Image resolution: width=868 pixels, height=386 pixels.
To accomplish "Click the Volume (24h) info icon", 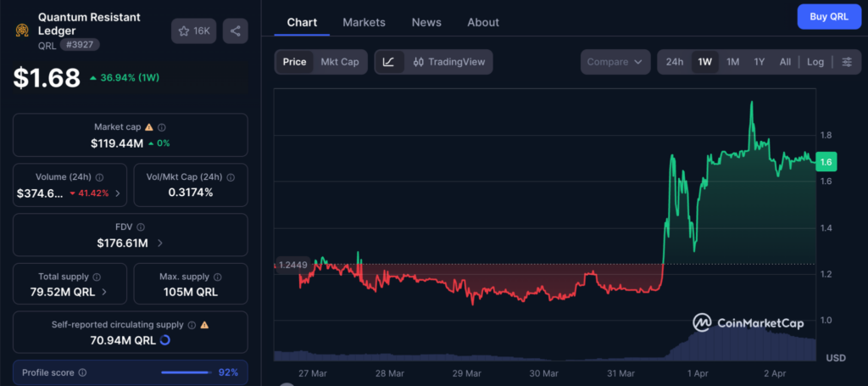I will coord(99,177).
